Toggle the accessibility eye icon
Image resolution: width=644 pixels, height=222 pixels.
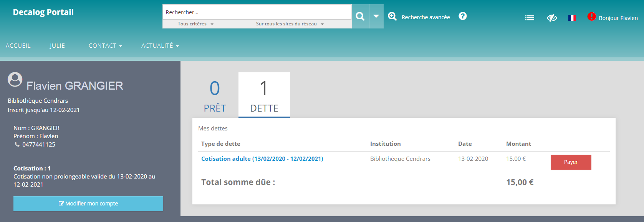tap(552, 18)
